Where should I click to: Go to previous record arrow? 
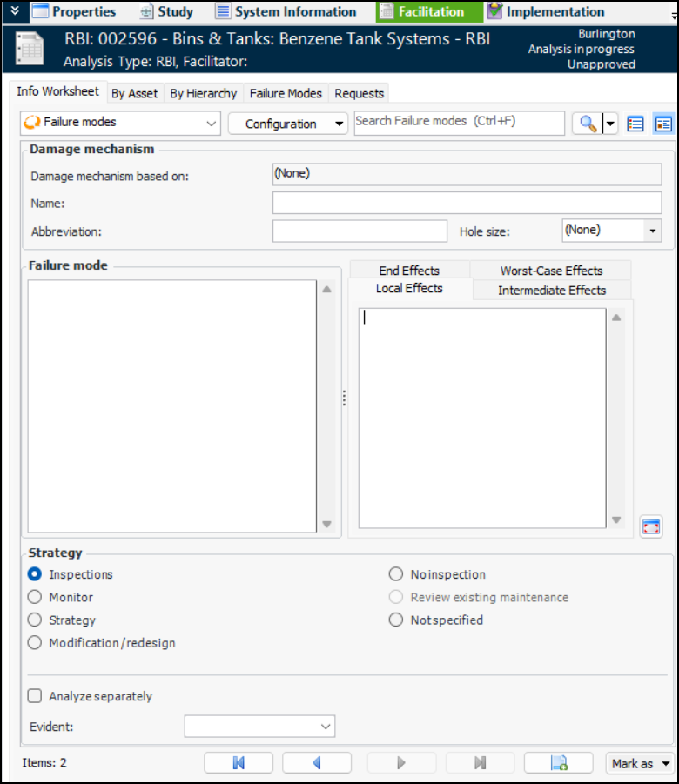[317, 763]
